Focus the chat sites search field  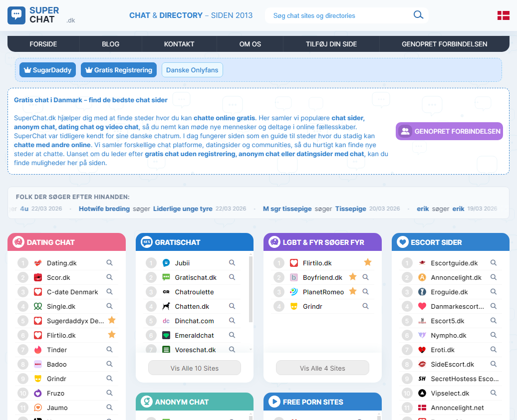point(340,15)
